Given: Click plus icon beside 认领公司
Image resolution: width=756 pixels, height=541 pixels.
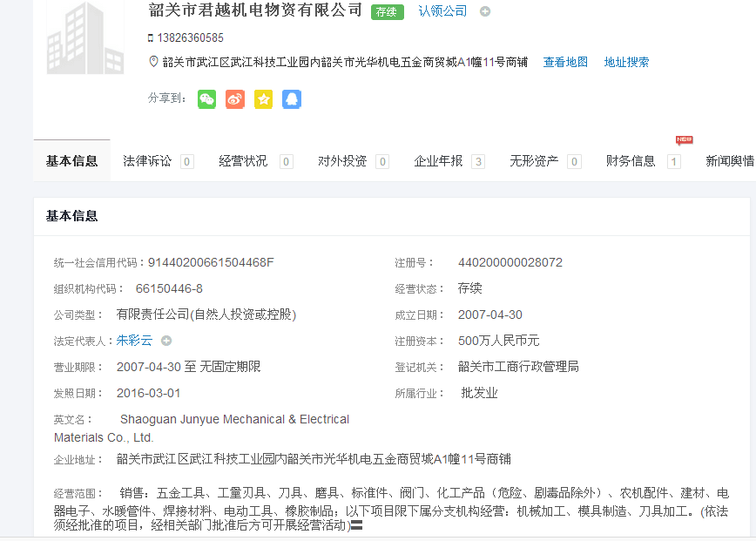Looking at the screenshot, I should (485, 11).
